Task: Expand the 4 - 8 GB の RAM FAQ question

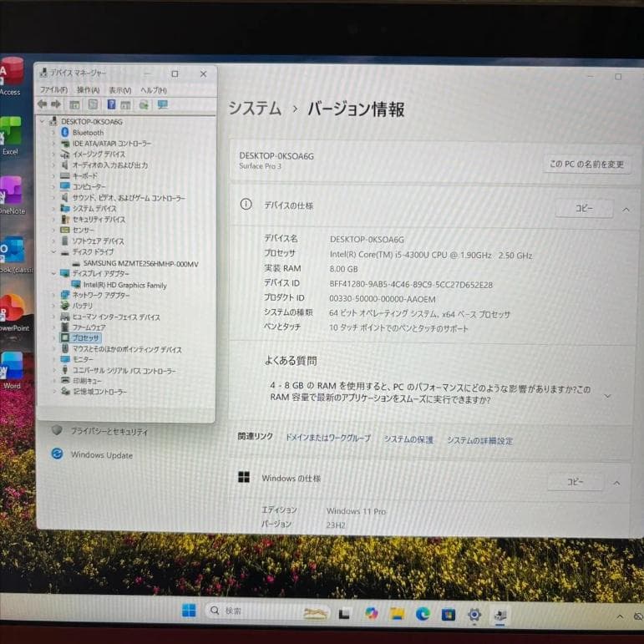Action: click(x=608, y=396)
